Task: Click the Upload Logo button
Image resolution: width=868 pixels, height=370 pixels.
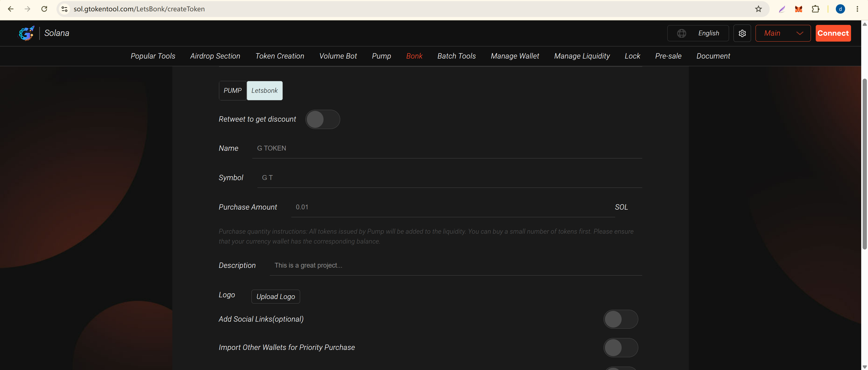Action: coord(276,297)
